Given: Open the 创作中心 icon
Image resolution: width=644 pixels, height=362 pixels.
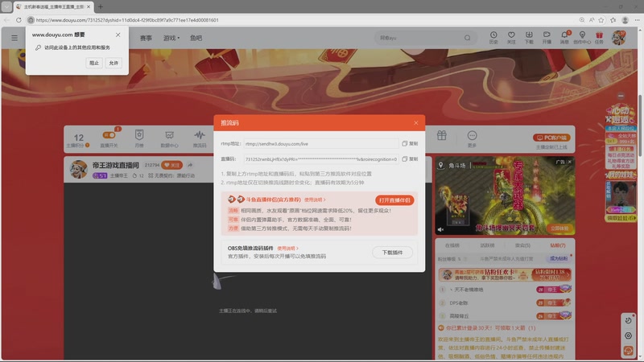Looking at the screenshot, I should [582, 37].
